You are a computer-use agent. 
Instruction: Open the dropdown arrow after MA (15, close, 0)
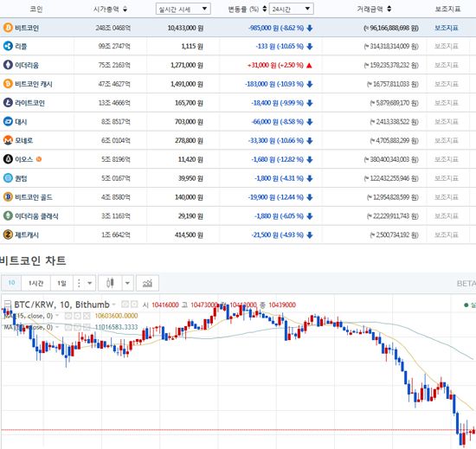click(x=57, y=316)
